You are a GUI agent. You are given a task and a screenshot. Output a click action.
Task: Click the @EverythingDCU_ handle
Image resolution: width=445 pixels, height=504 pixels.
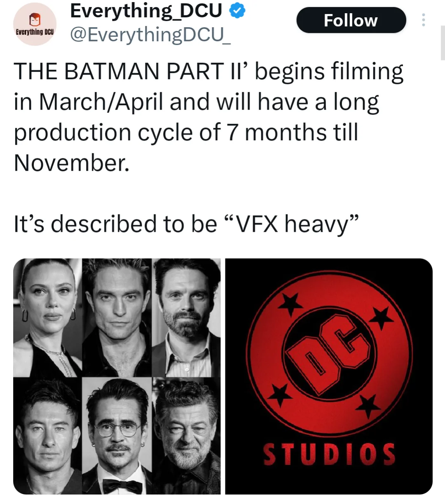tap(150, 35)
